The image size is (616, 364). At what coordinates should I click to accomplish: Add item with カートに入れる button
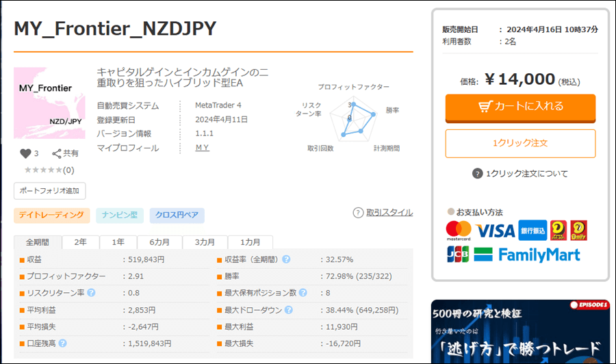pyautogui.click(x=520, y=107)
